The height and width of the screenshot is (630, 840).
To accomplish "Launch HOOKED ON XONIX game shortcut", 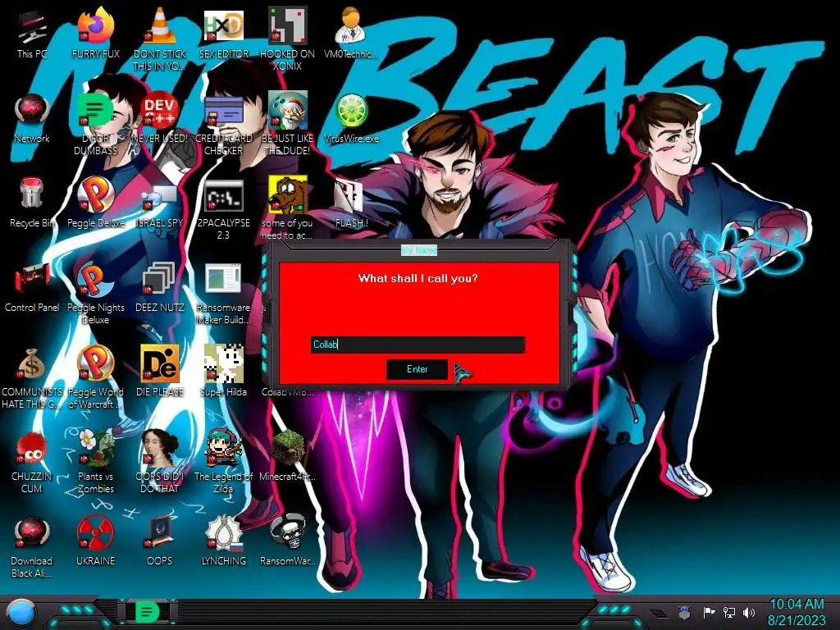I will [x=287, y=25].
